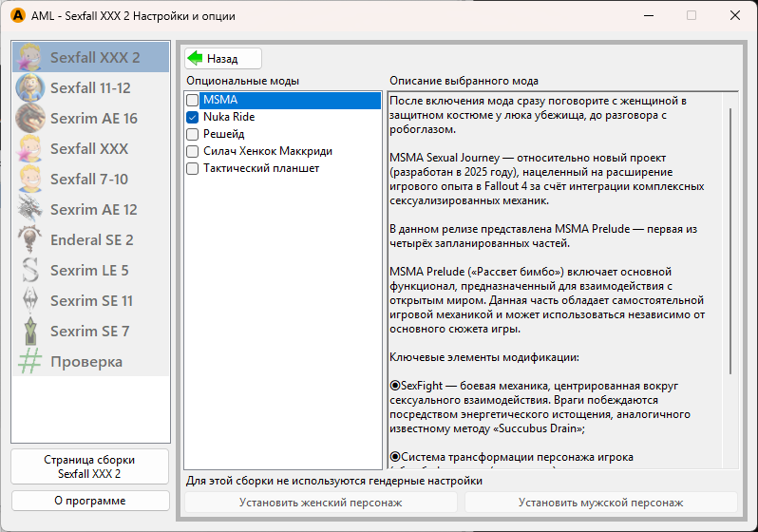The image size is (758, 532).
Task: Click the О программе button
Action: 89,500
